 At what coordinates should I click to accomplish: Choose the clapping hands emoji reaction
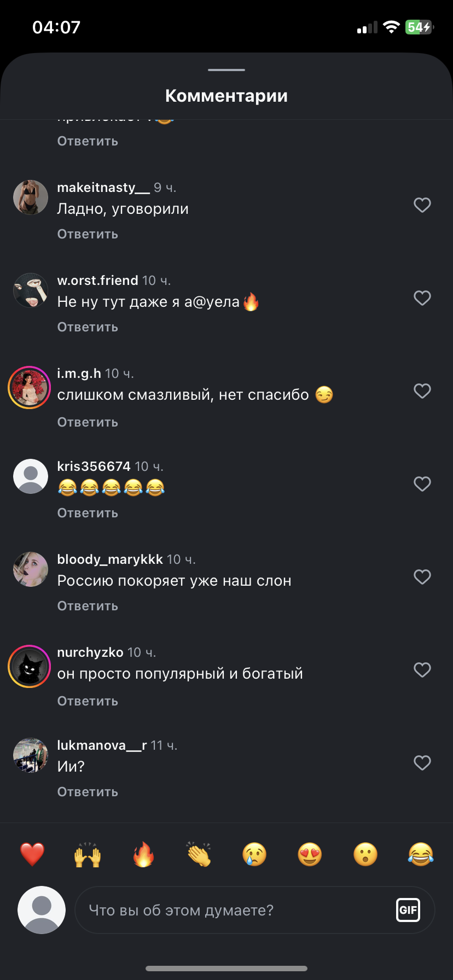[199, 854]
